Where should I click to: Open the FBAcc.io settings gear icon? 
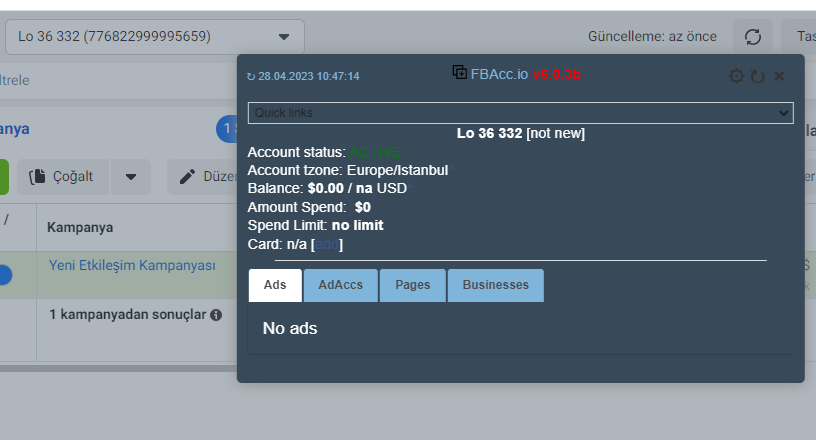click(x=736, y=76)
